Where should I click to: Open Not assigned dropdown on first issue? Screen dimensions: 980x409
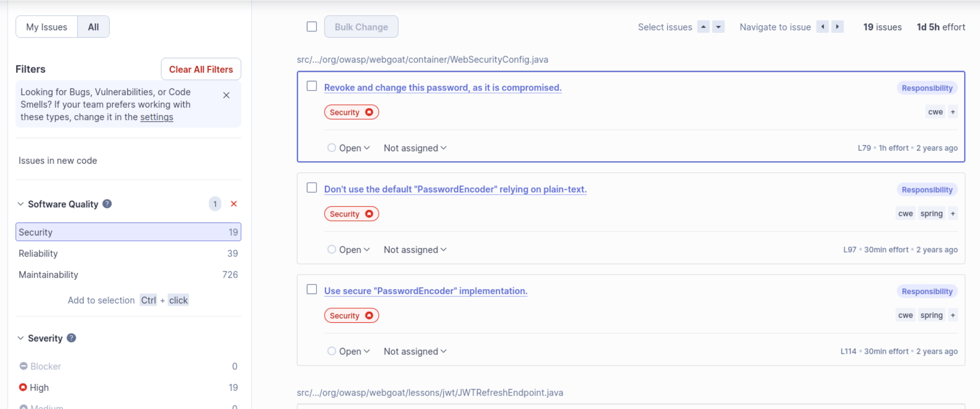(x=415, y=148)
